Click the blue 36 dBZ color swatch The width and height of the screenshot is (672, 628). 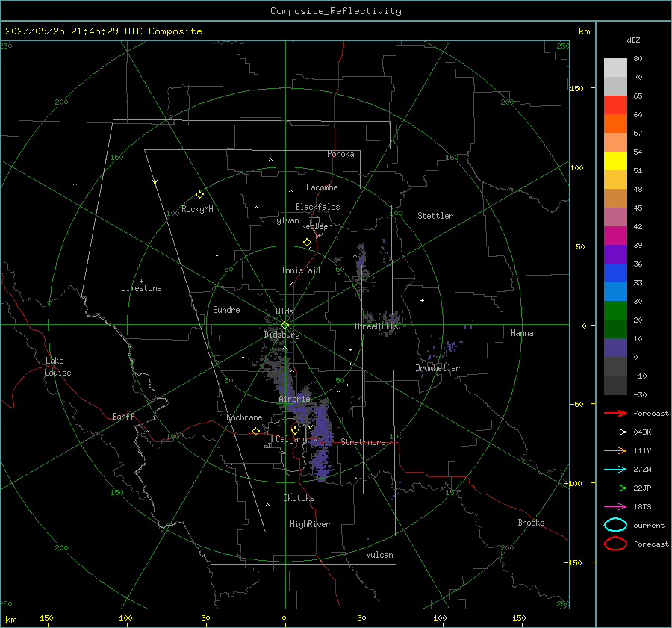pyautogui.click(x=615, y=273)
